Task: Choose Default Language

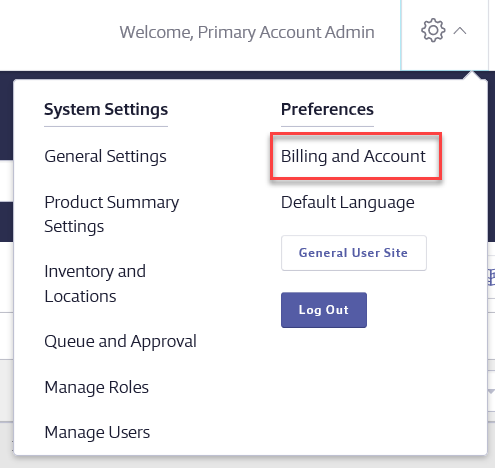Action: click(x=348, y=202)
